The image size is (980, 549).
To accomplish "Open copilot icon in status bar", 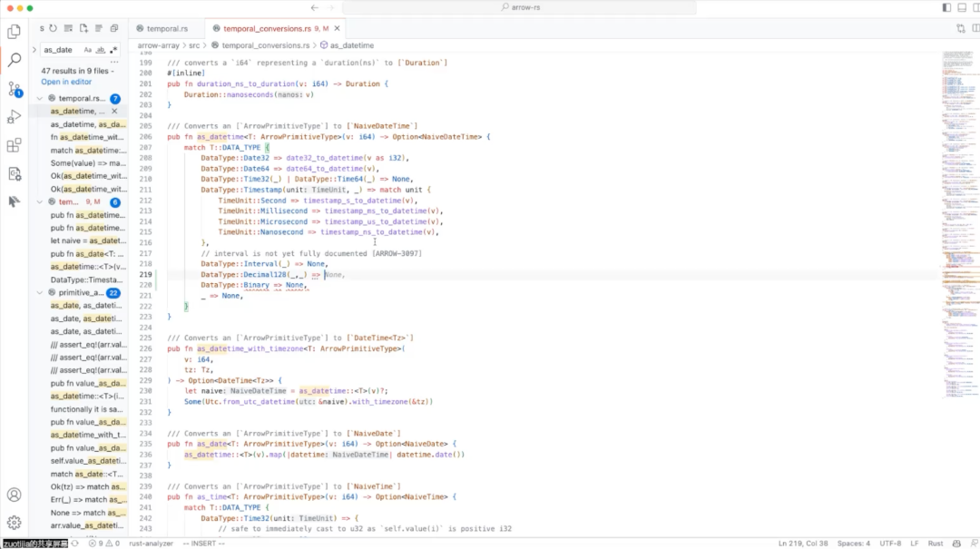I will (956, 544).
